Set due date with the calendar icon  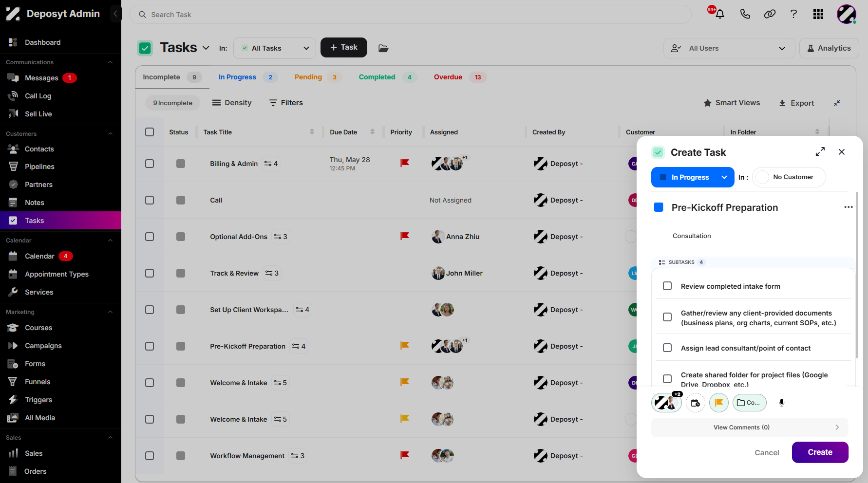696,403
